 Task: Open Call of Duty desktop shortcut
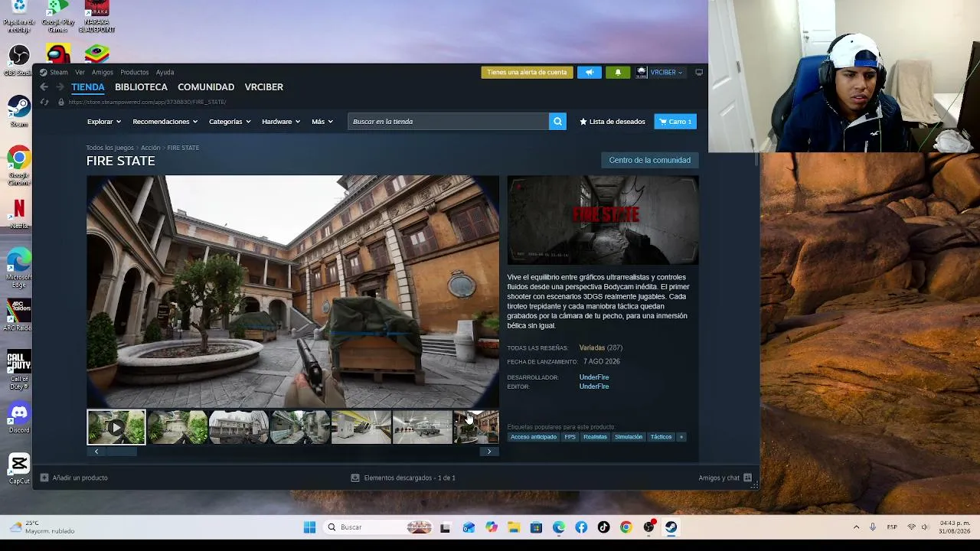(x=19, y=369)
